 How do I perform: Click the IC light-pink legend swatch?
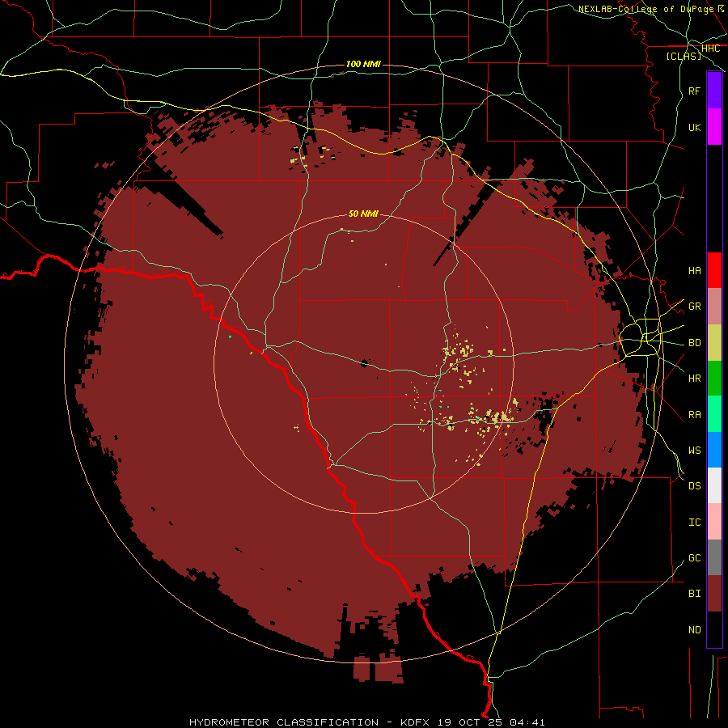click(x=714, y=522)
